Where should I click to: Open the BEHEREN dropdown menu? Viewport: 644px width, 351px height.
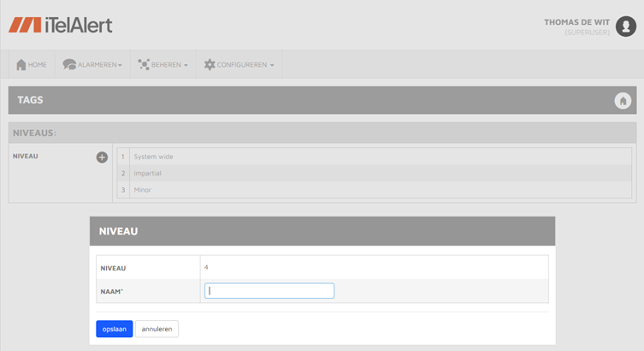[x=163, y=64]
